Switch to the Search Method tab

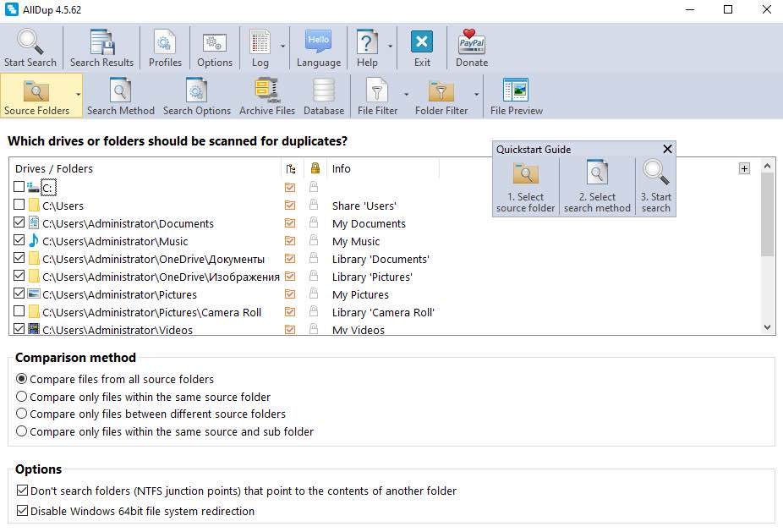[121, 96]
